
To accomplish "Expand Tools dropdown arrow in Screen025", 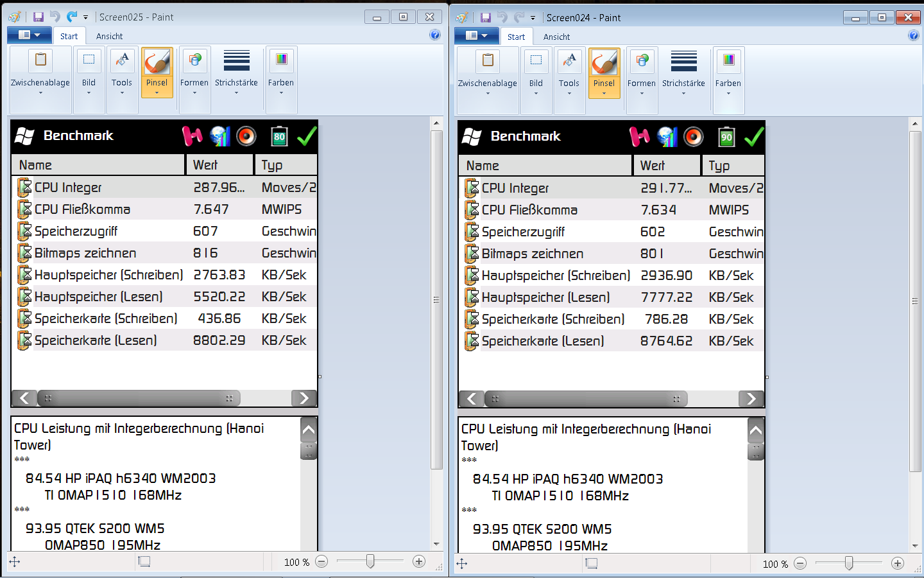I will [x=122, y=93].
